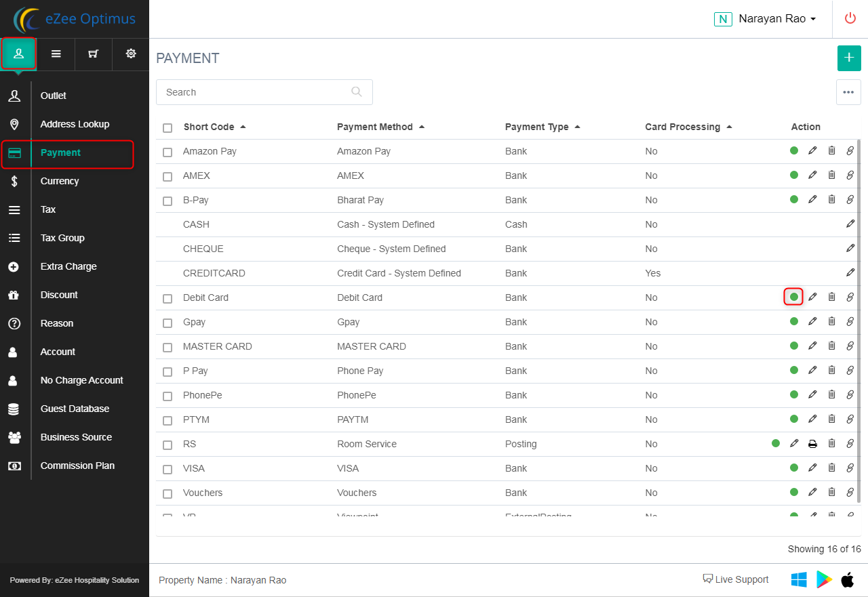This screenshot has width=868, height=597.
Task: Click link icon for PTYM row
Action: click(x=850, y=419)
